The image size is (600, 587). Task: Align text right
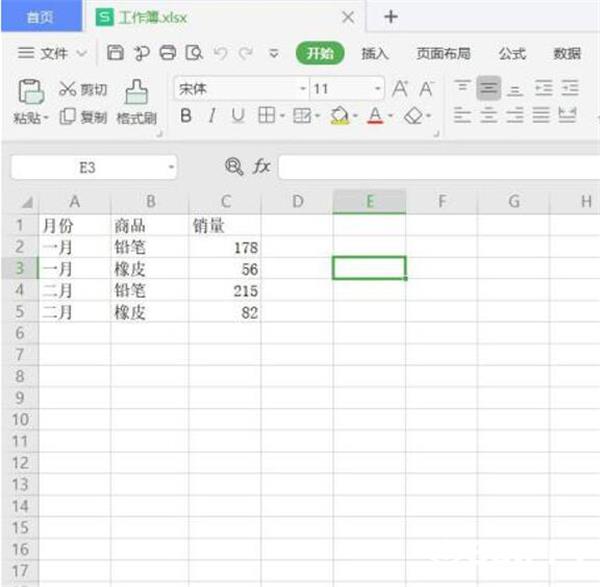(515, 115)
